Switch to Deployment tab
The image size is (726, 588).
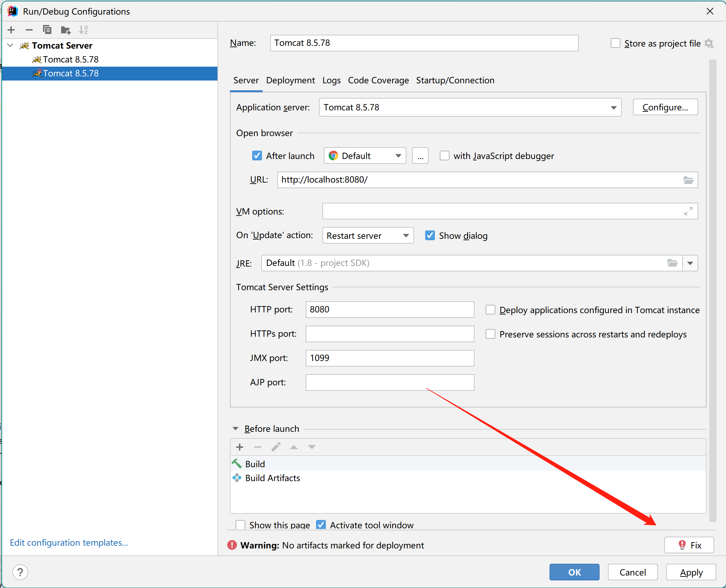tap(290, 81)
